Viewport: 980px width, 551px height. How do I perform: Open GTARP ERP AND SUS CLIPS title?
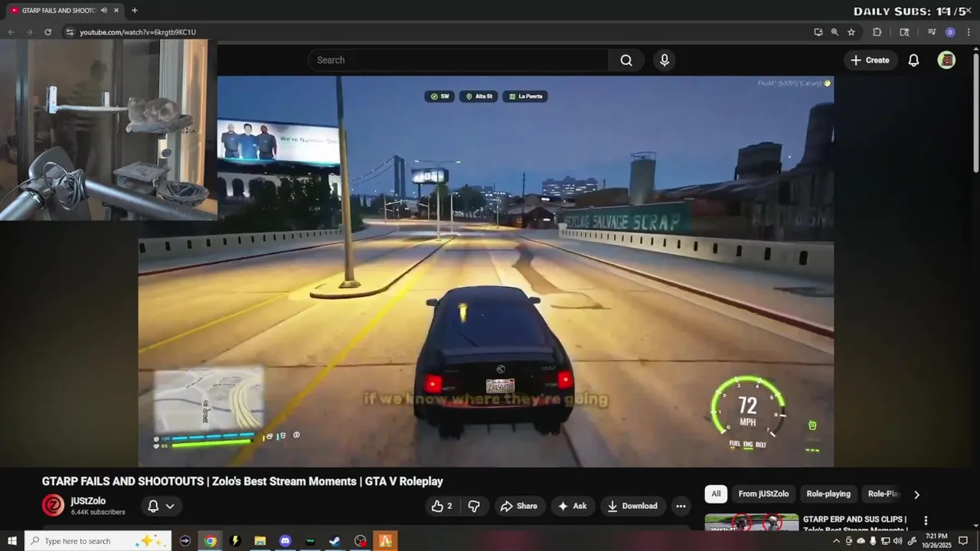pos(854,523)
